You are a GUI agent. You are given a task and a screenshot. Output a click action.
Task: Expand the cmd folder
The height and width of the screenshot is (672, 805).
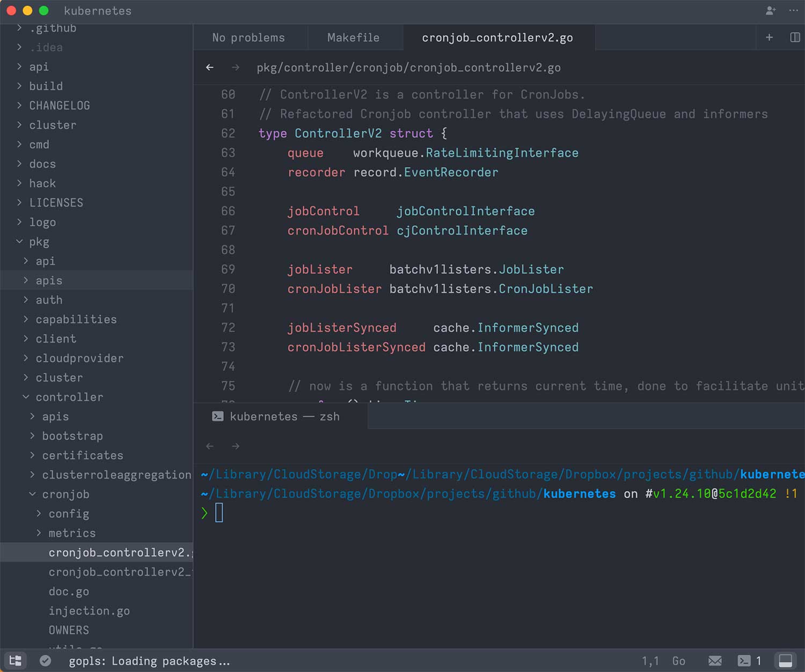(x=97, y=144)
